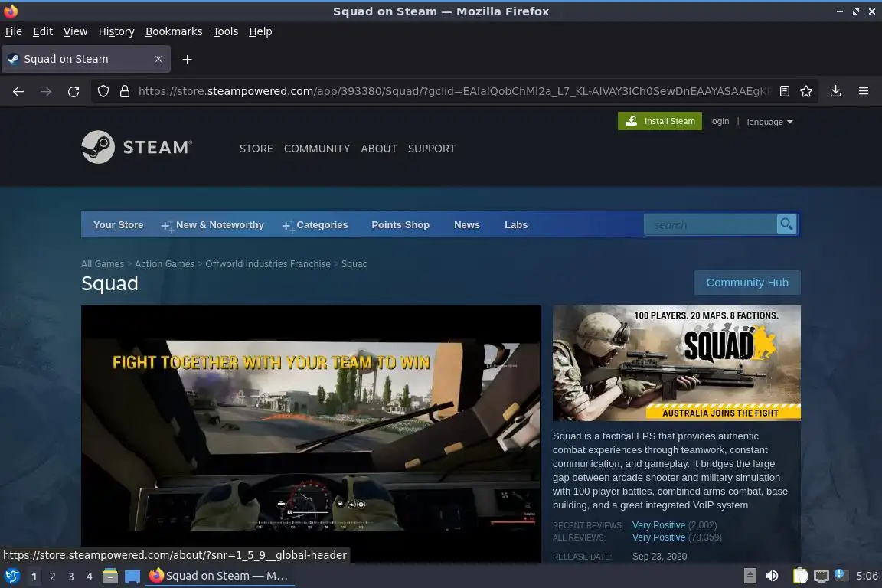
Task: Adjust volume via the speaker tray icon
Action: 773,576
